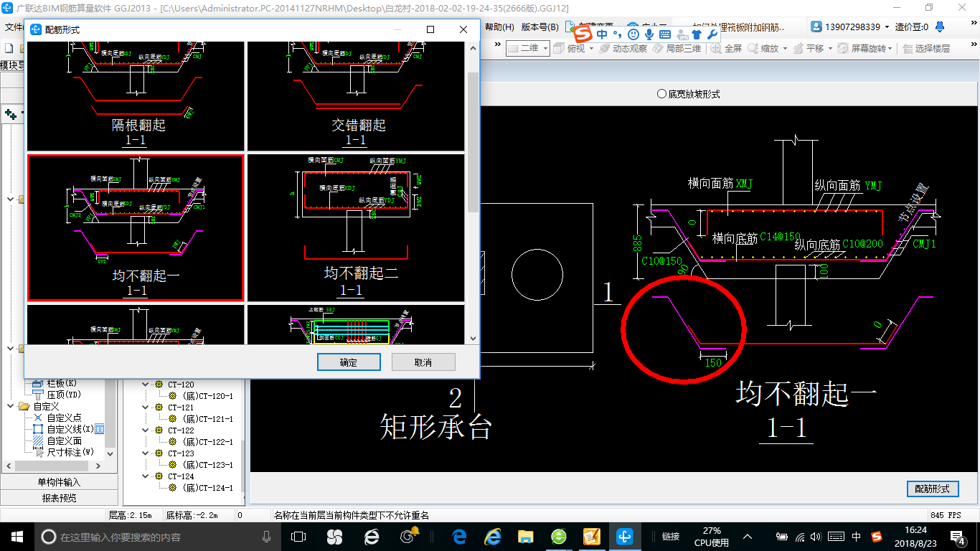This screenshot has height=551, width=980.
Task: Click the Sogou skin shirt icon
Action: pos(697,34)
